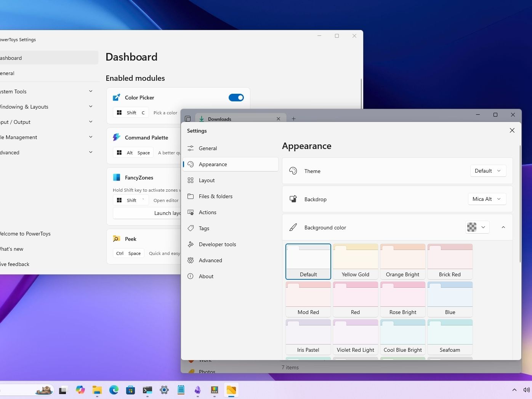Click the Advanced settings icon in sidebar
The height and width of the screenshot is (399, 532).
coord(191,260)
